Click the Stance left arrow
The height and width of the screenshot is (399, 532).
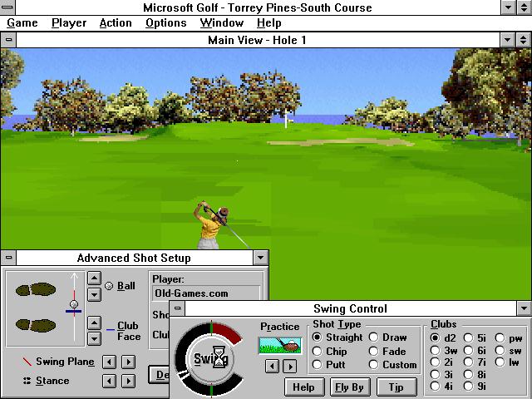(x=109, y=381)
